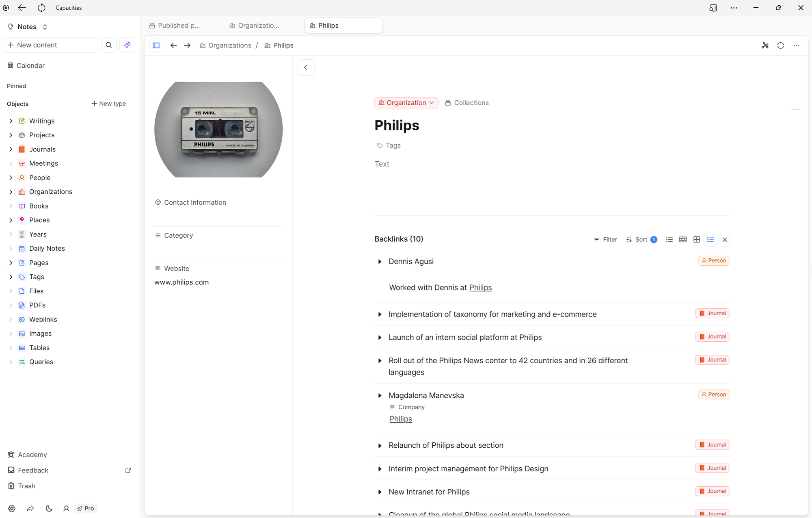This screenshot has width=812, height=518.
Task: Click the dashed circle focus icon
Action: click(x=780, y=46)
